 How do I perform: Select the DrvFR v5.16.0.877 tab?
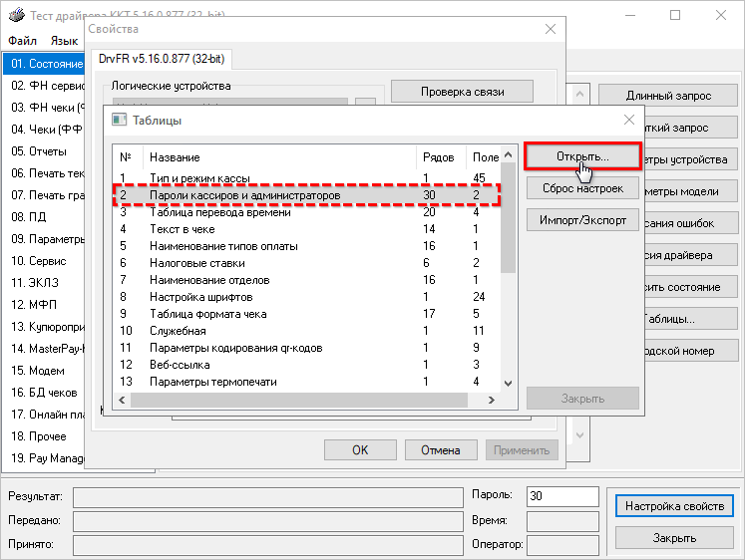coord(162,60)
